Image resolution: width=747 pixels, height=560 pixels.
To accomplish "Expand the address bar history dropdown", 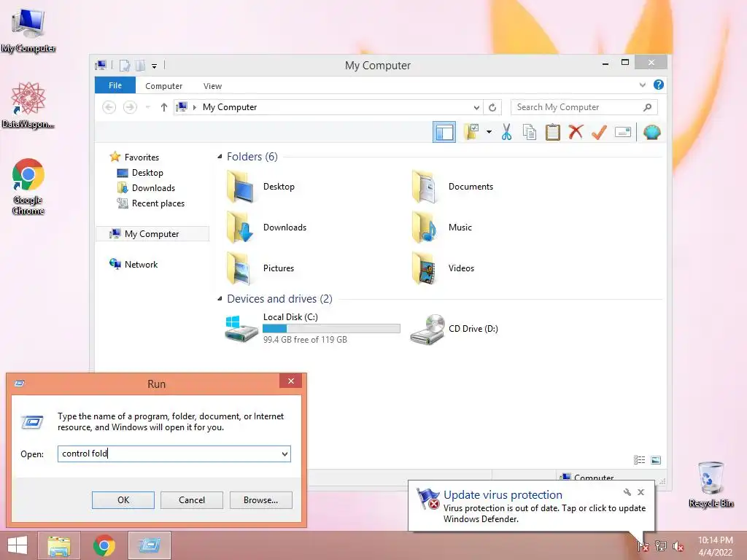I will point(476,107).
